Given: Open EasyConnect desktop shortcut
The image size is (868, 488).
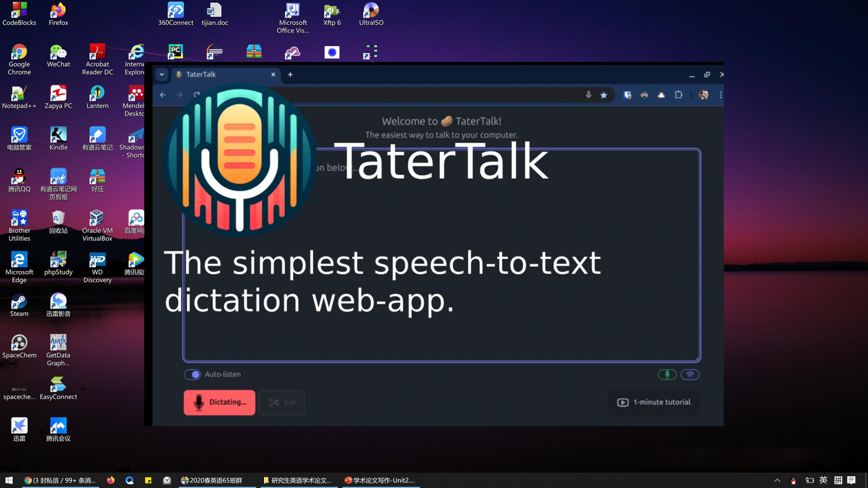Looking at the screenshot, I should click(58, 388).
